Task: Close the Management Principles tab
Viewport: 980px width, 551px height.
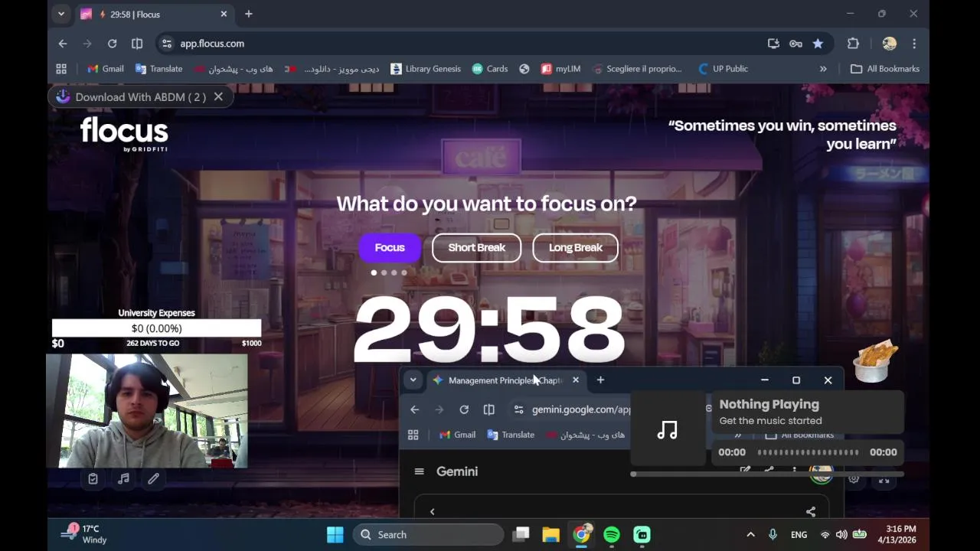Action: click(576, 380)
